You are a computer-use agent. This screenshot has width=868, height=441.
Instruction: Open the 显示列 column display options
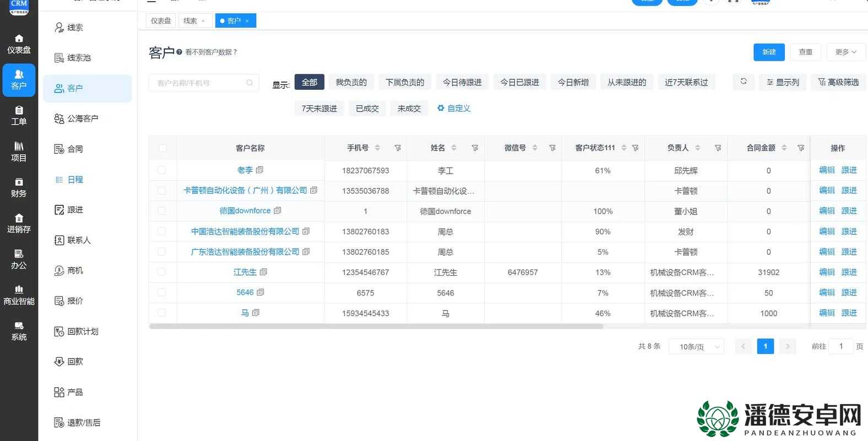tap(783, 82)
